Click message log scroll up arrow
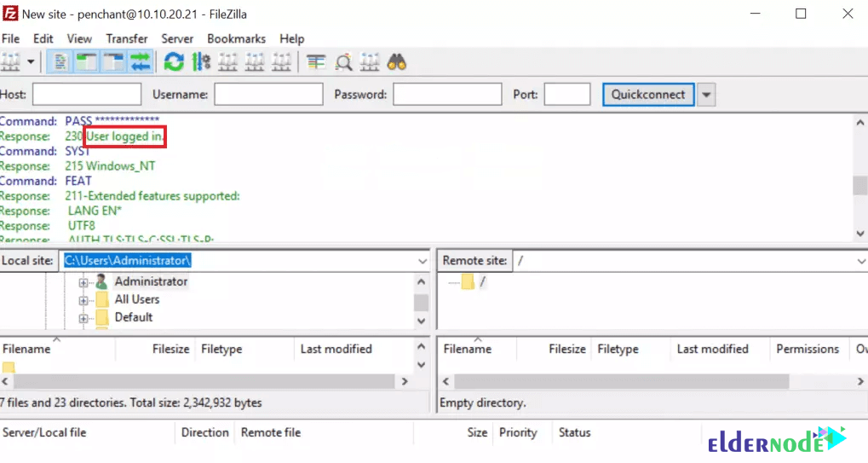This screenshot has width=868, height=463. [x=860, y=123]
